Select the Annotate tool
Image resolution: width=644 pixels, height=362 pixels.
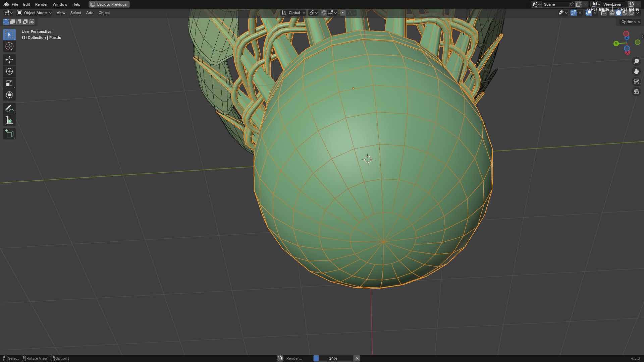[x=9, y=108]
